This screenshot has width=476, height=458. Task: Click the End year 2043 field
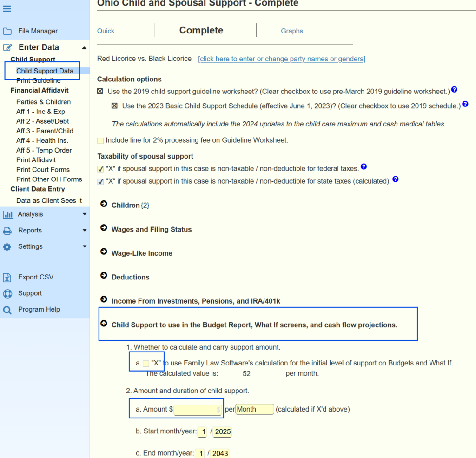click(x=220, y=453)
